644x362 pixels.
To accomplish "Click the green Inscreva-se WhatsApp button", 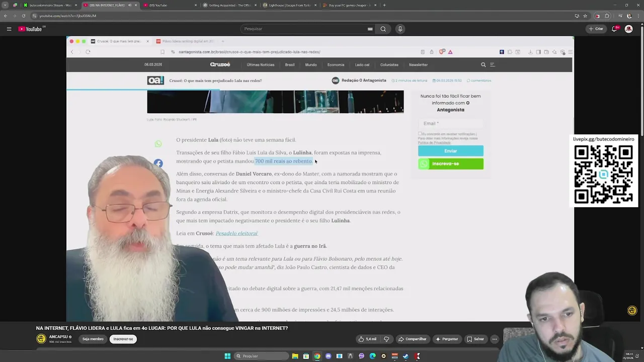I will [451, 164].
